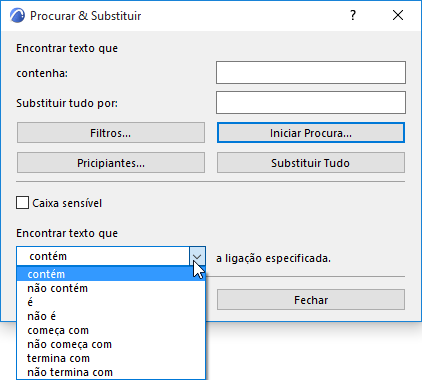
Task: Select 'contém' in the dropdown list
Action: [111, 274]
